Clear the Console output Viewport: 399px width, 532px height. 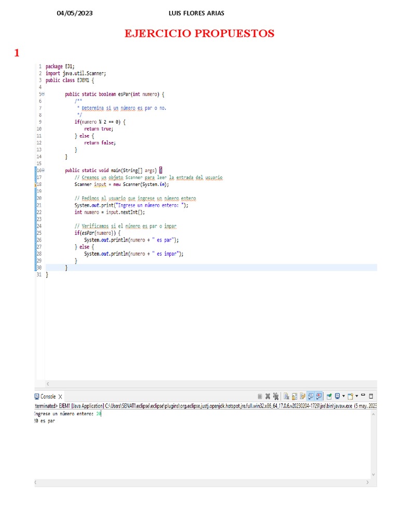pyautogui.click(x=286, y=396)
